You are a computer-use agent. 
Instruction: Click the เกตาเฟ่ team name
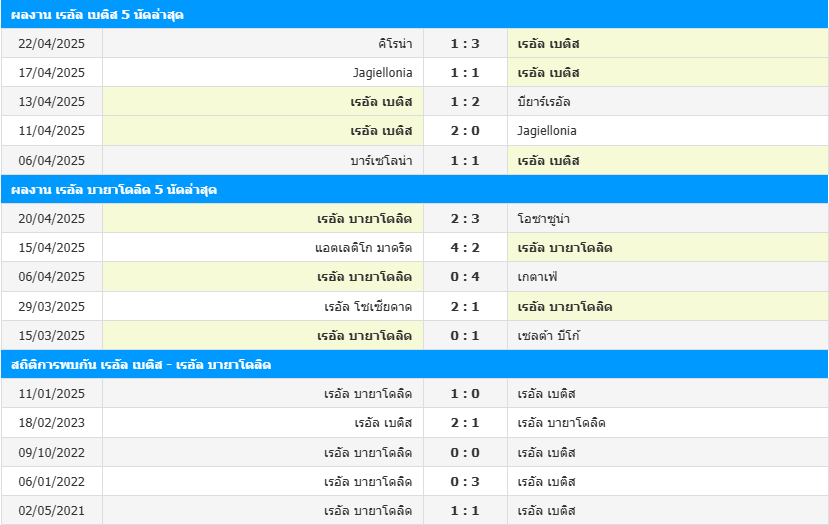point(537,277)
